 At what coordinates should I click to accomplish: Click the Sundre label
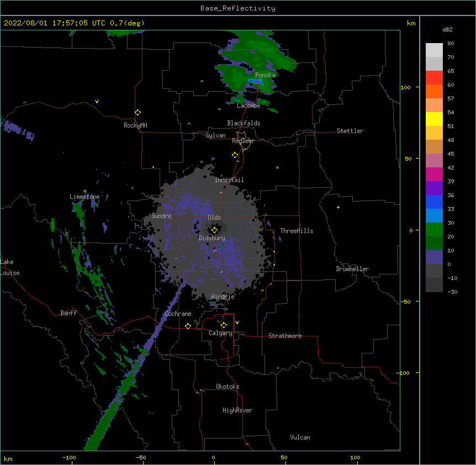tap(161, 216)
